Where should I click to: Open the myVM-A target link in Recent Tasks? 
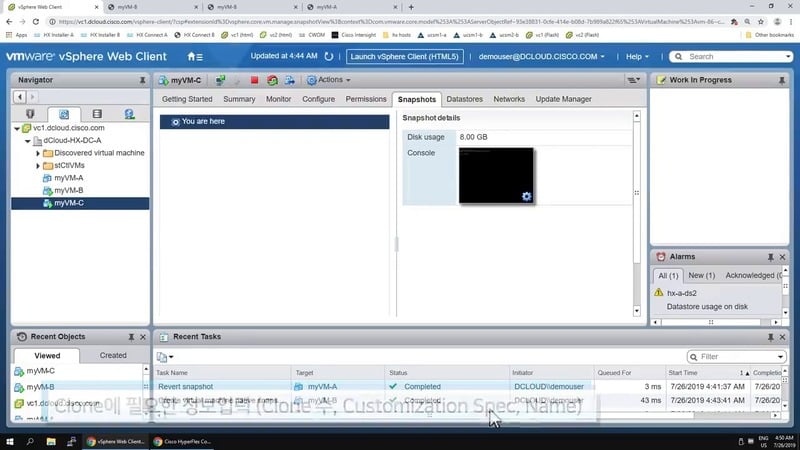pyautogui.click(x=322, y=387)
